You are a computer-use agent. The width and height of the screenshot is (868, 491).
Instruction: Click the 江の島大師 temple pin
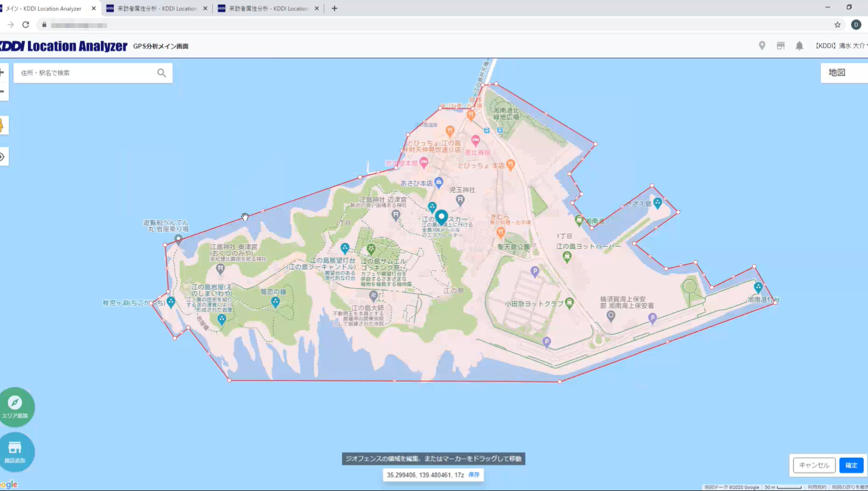[374, 297]
